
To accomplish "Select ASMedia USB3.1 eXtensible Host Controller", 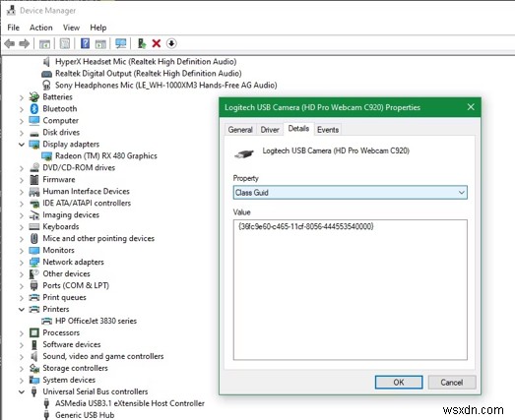I will click(x=130, y=403).
